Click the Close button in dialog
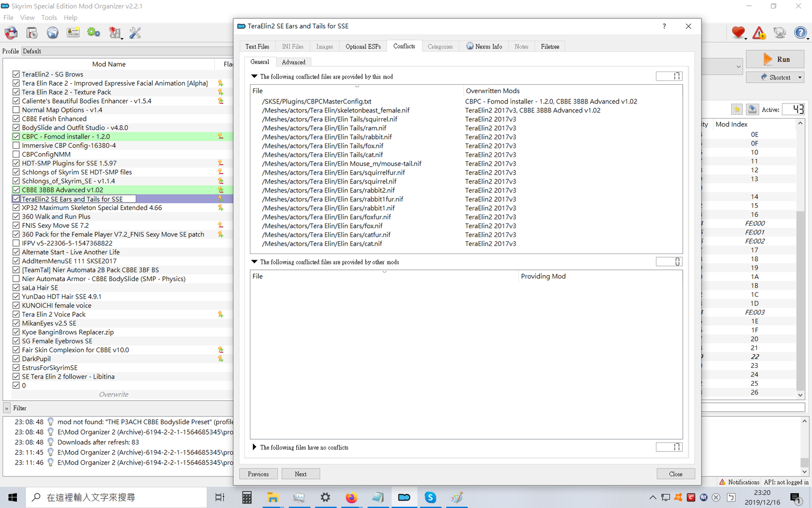The image size is (812, 508). (676, 474)
